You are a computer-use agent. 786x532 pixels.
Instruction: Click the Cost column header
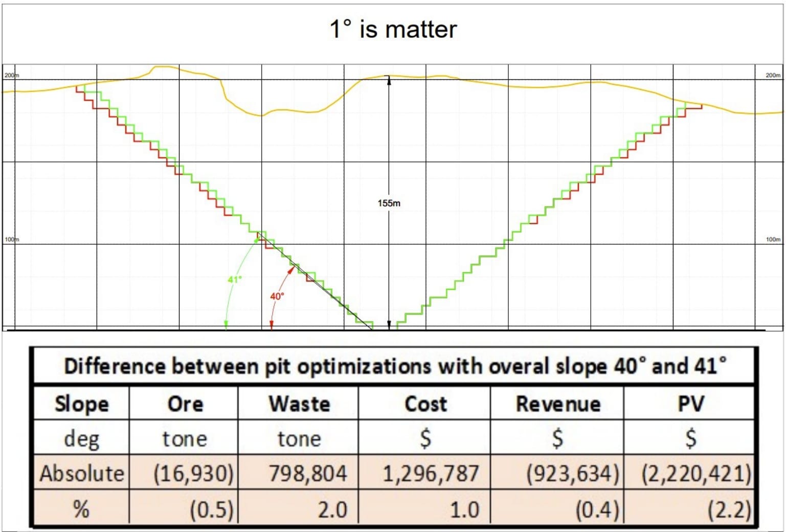[x=424, y=404]
